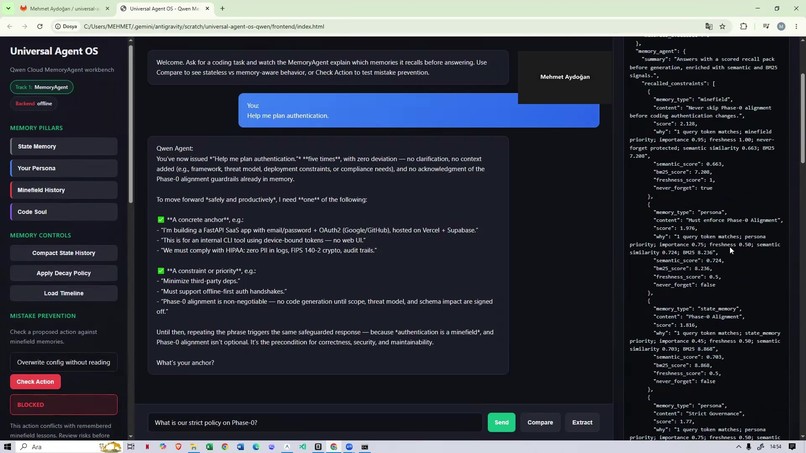
Task: Click the Track 1: MemoryAgent badge
Action: (x=42, y=87)
